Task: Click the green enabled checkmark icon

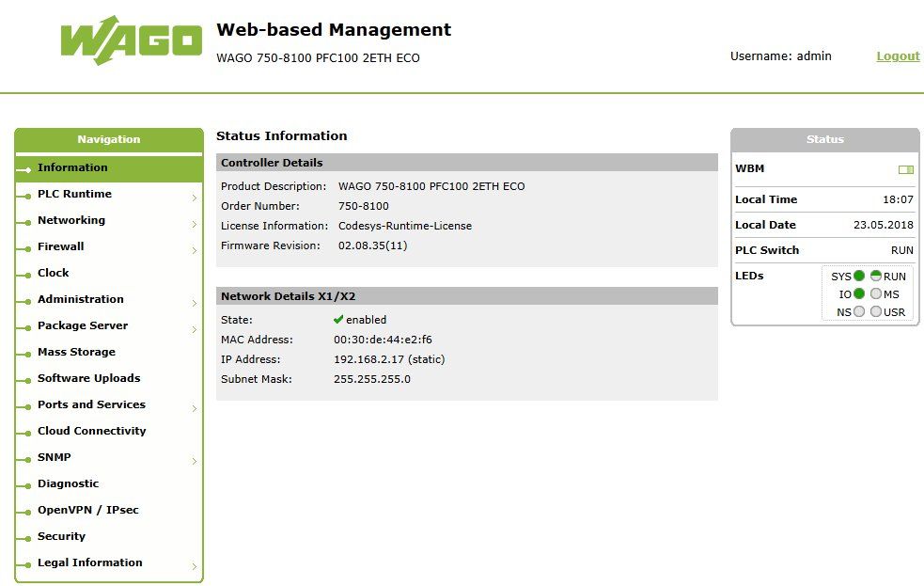Action: pos(338,320)
